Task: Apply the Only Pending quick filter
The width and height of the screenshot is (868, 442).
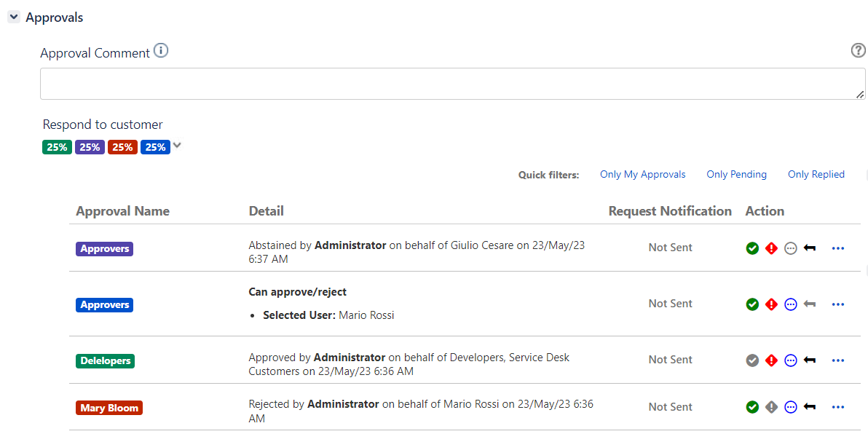Action: 736,175
